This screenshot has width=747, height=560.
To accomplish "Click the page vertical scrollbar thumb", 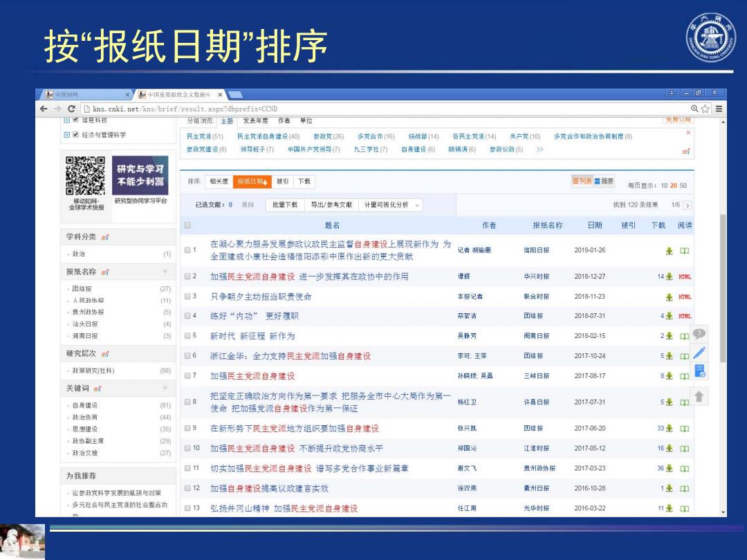I will [723, 288].
